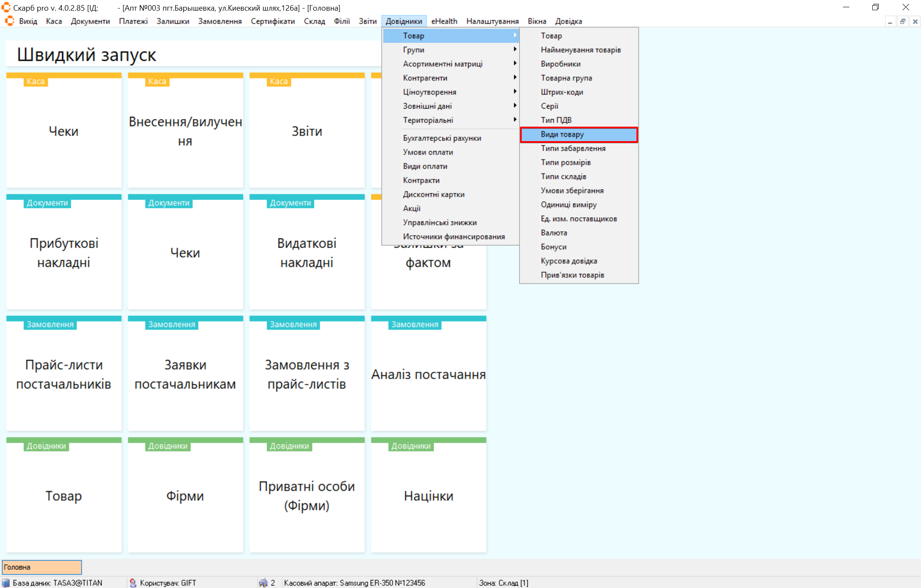Expand the Ціноутворення submenu arrow
Screen dimensions: 921x588
coord(515,92)
